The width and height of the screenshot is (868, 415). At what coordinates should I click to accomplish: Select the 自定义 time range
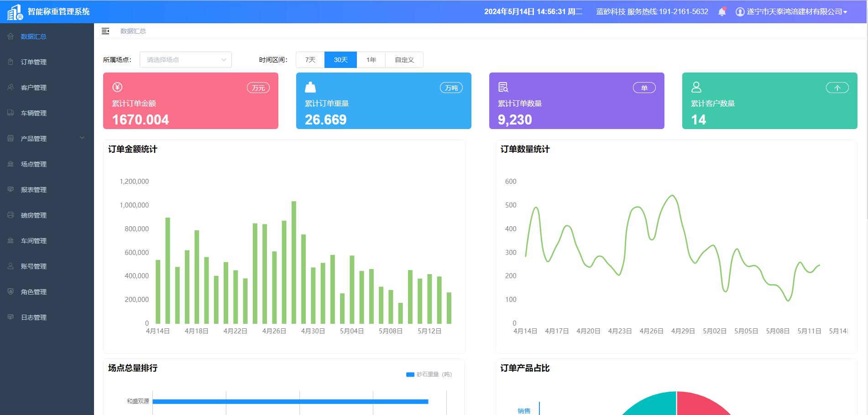(x=404, y=60)
